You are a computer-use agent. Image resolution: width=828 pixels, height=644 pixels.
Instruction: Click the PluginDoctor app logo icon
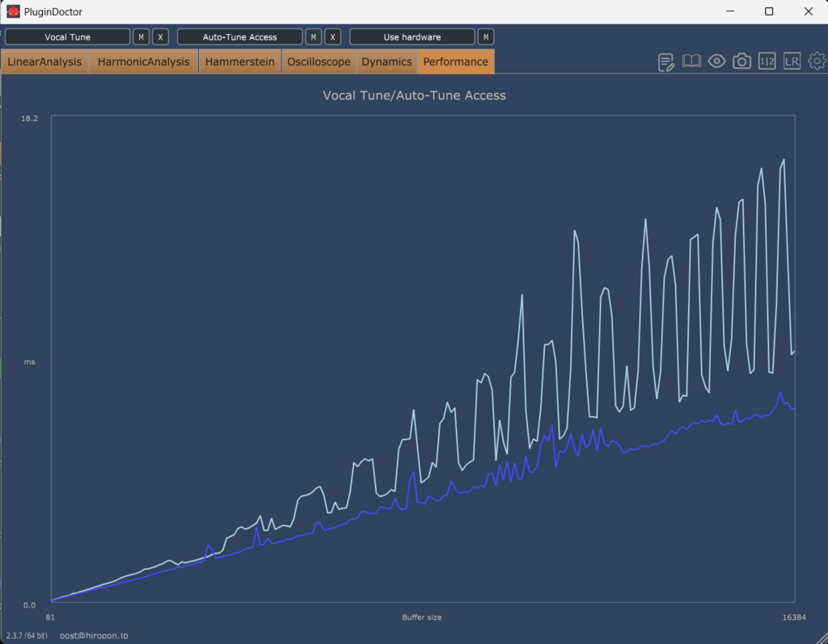tap(13, 11)
